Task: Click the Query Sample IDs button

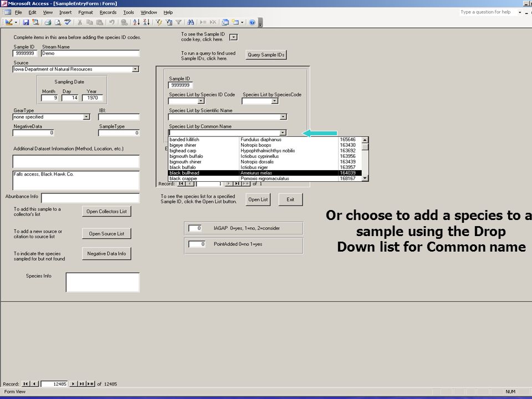Action: point(266,55)
